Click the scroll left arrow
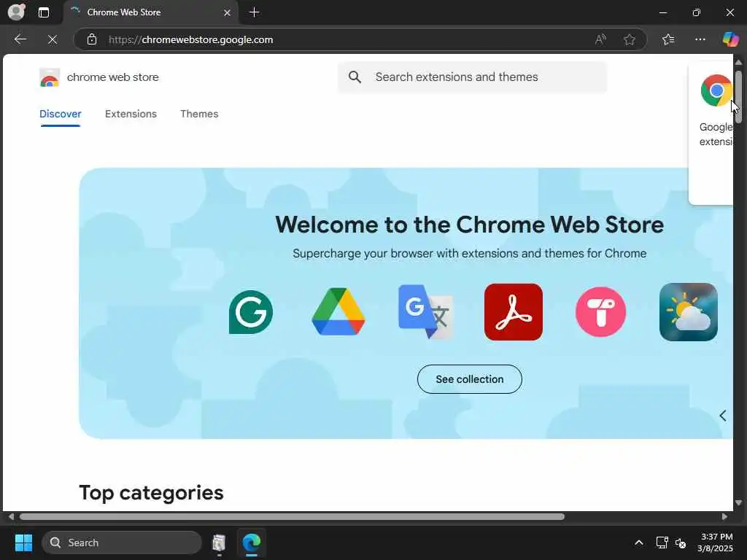The width and height of the screenshot is (747, 560). point(11,517)
